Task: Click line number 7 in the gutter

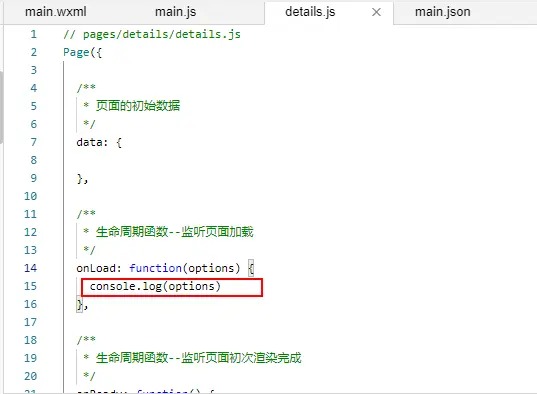Action: pos(33,142)
